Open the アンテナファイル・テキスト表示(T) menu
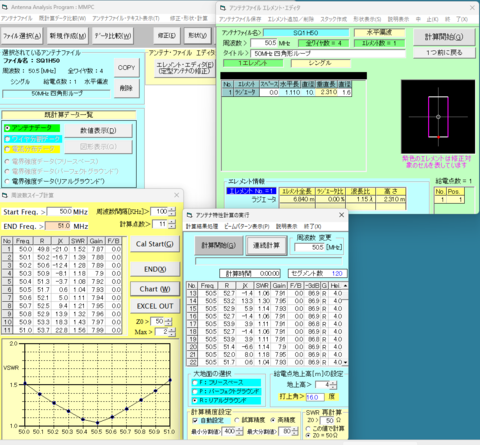 click(126, 18)
